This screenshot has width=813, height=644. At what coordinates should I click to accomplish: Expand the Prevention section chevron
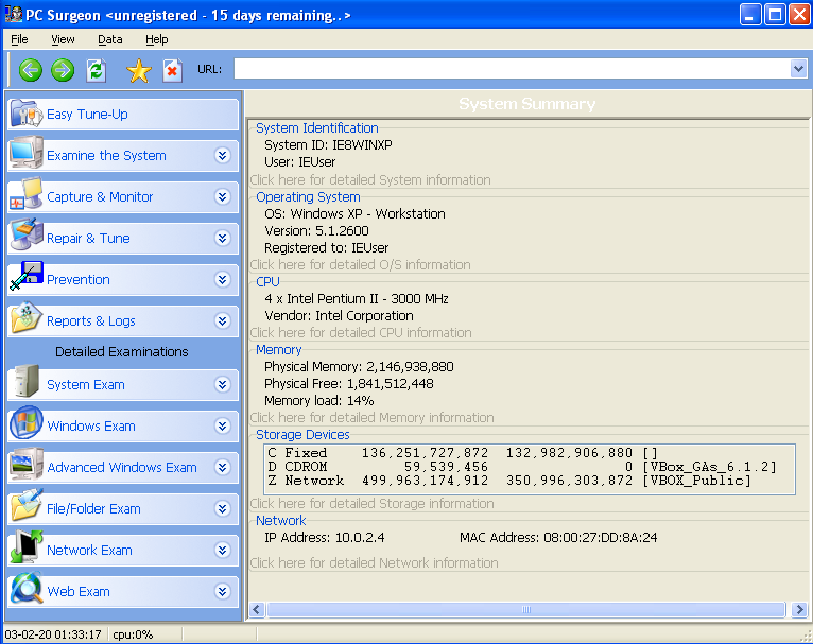point(222,280)
